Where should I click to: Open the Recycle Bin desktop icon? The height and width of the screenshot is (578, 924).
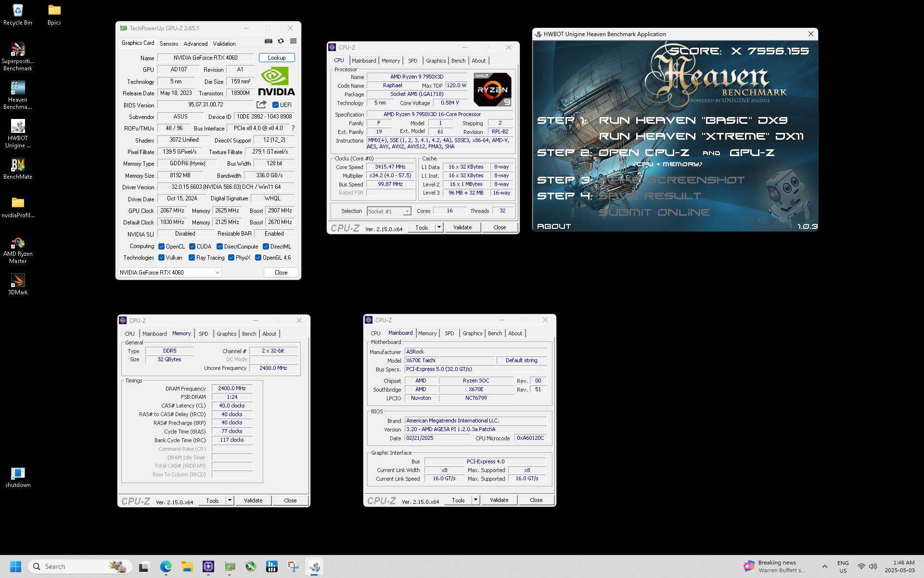click(18, 14)
